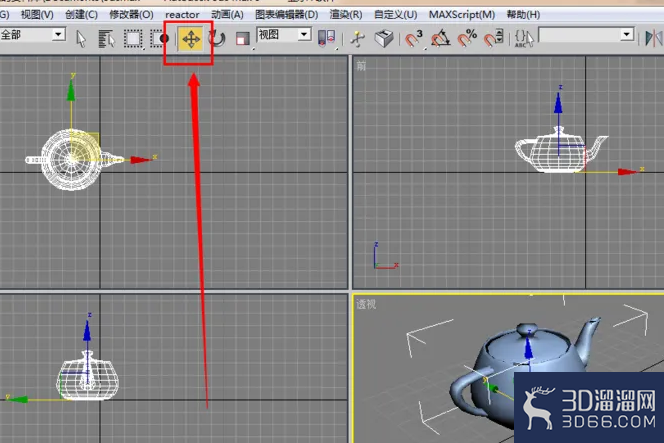Toggle the Angle Snap magnet
The width and height of the screenshot is (664, 443).
click(x=440, y=39)
